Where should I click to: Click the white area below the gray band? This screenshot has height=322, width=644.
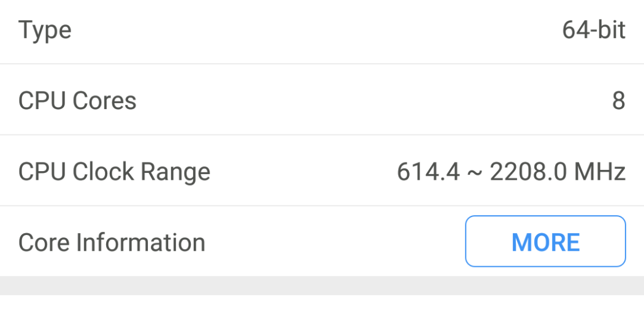(x=322, y=309)
